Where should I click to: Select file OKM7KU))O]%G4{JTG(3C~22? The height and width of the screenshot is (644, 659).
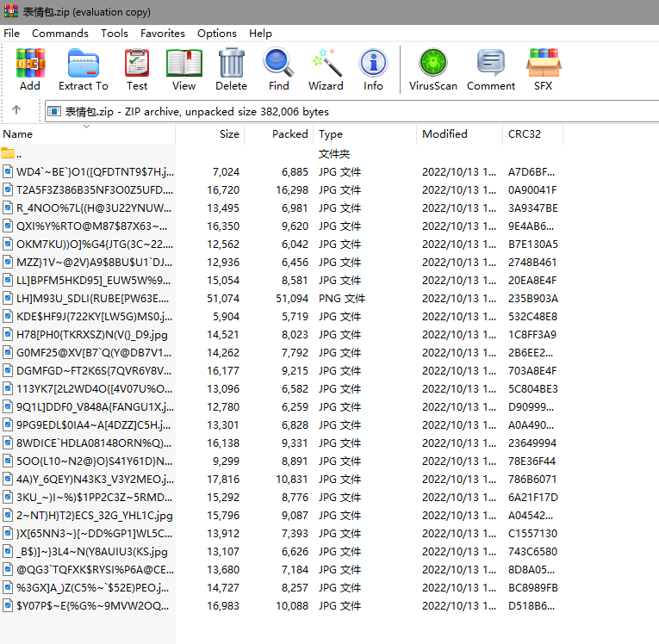95,244
